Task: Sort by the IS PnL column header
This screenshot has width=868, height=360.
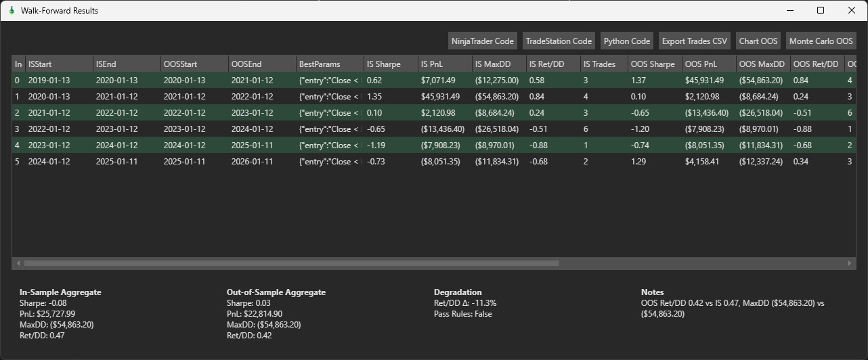Action: [445, 64]
